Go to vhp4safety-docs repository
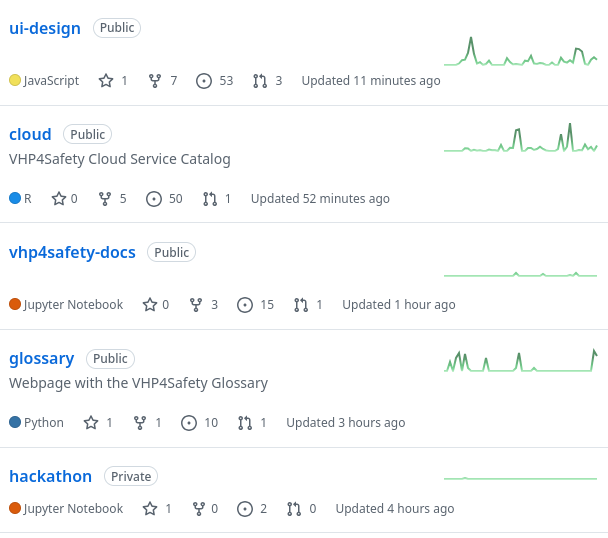Screen dimensions: 608x538 pos(72,252)
